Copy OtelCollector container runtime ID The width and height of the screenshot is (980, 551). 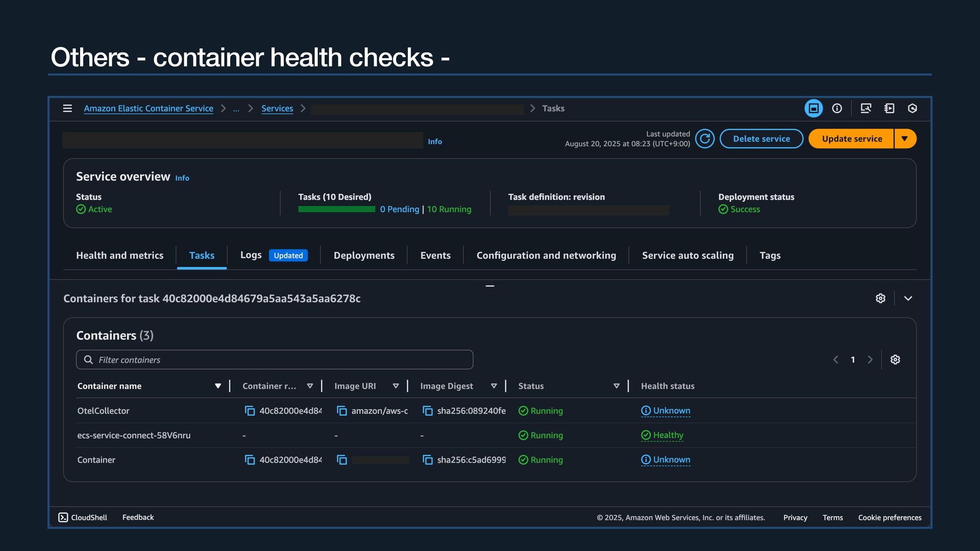(250, 411)
